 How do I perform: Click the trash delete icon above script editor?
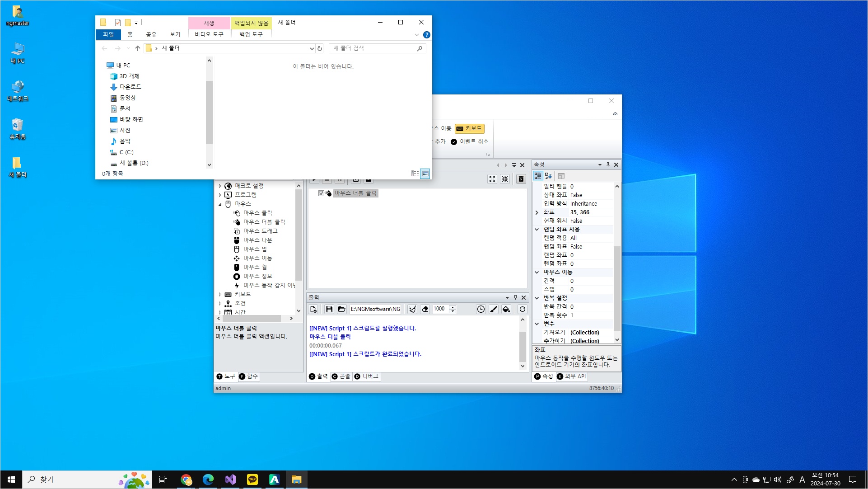(x=521, y=179)
